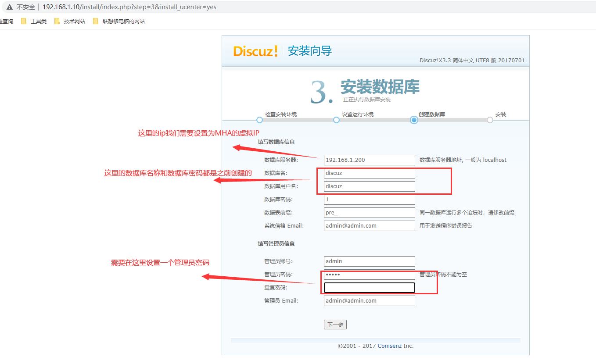Click the 管理员密码不能为空 error text
596x364 pixels.
click(443, 275)
